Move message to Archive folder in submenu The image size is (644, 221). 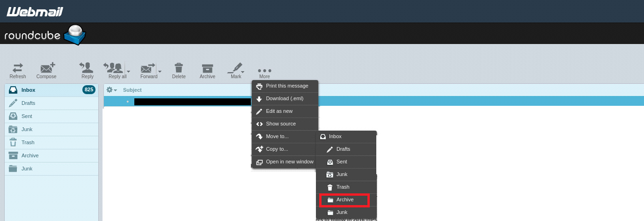point(344,200)
